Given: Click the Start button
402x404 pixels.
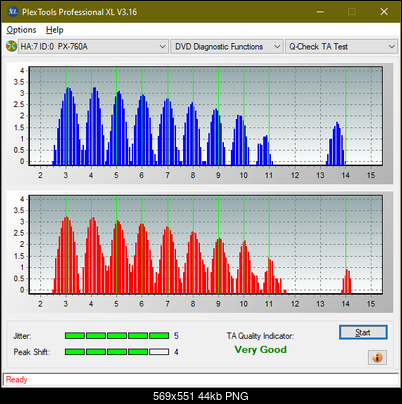Looking at the screenshot, I should (363, 332).
